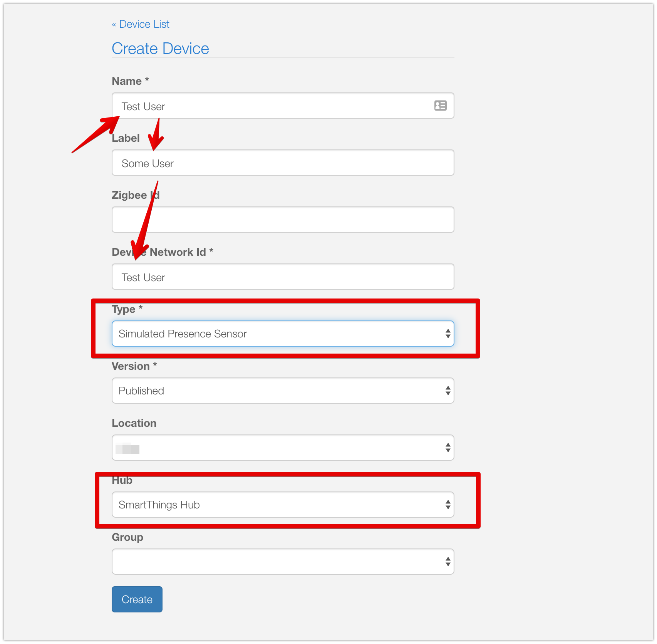This screenshot has height=644, width=657.
Task: Expand the Version dropdown set to Published
Action: (283, 391)
